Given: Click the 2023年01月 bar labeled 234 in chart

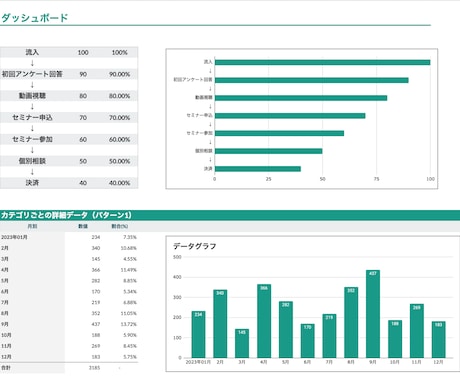Looking at the screenshot, I should coord(198,334).
